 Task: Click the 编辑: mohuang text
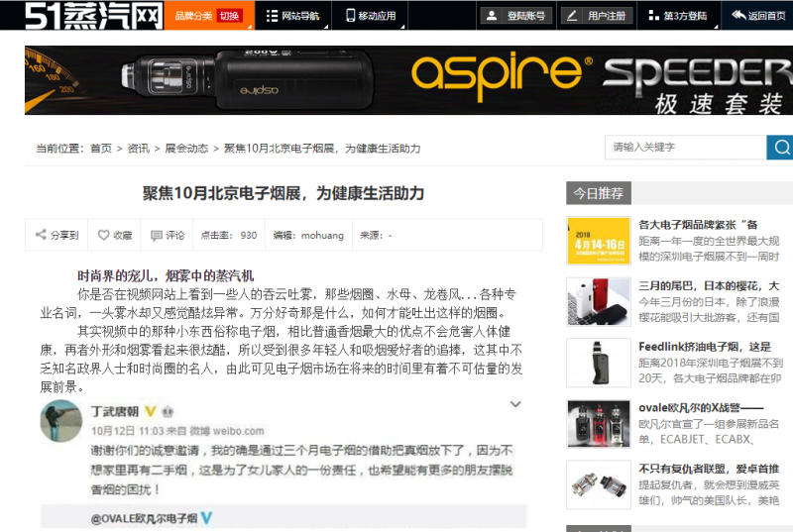308,235
